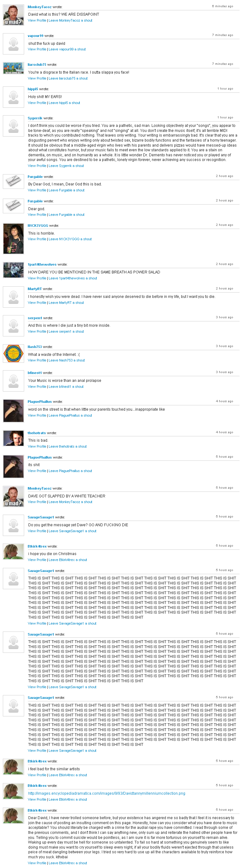Open the Sygerrik username link
The height and width of the screenshot is (868, 243).
coord(35,118)
